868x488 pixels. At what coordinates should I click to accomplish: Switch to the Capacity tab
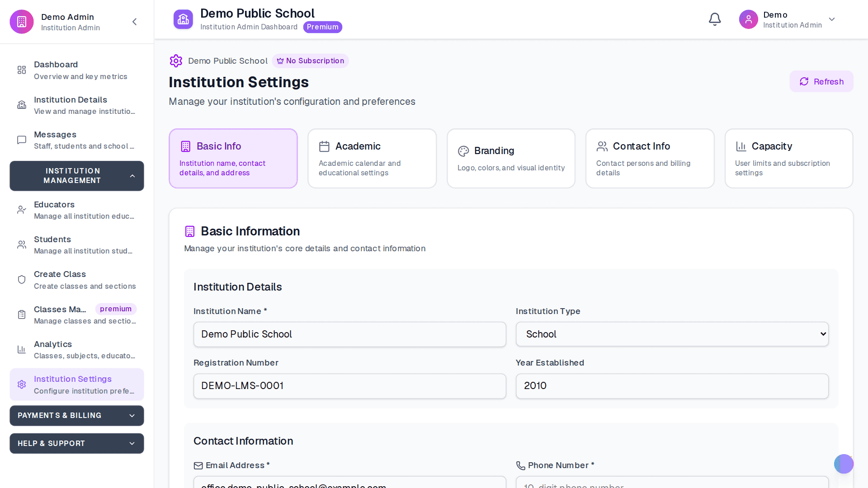pos(789,159)
